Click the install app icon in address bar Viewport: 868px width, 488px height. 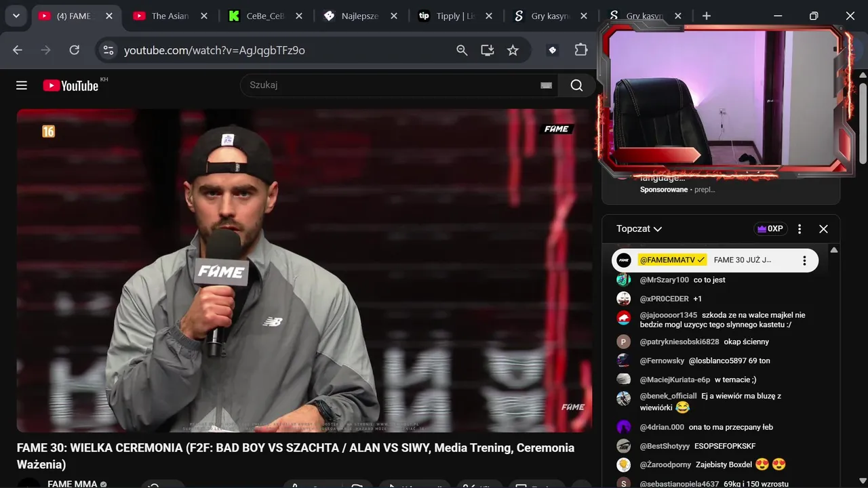[488, 50]
